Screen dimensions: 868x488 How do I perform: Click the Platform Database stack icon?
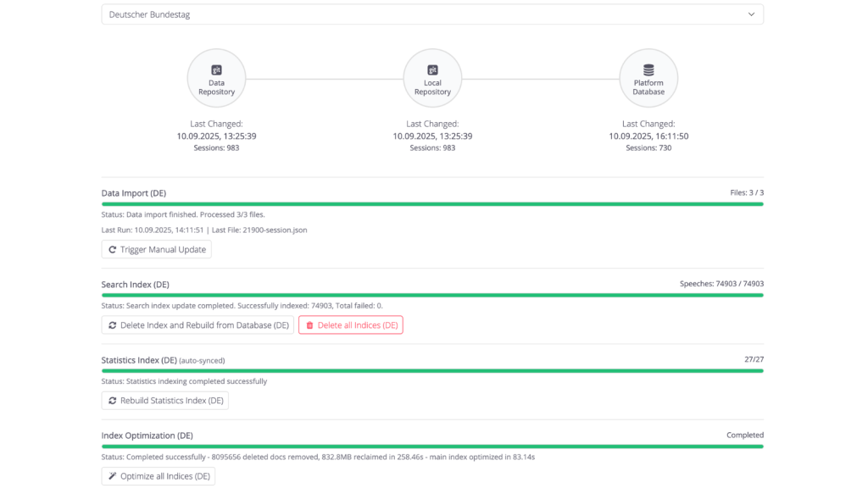[648, 69]
